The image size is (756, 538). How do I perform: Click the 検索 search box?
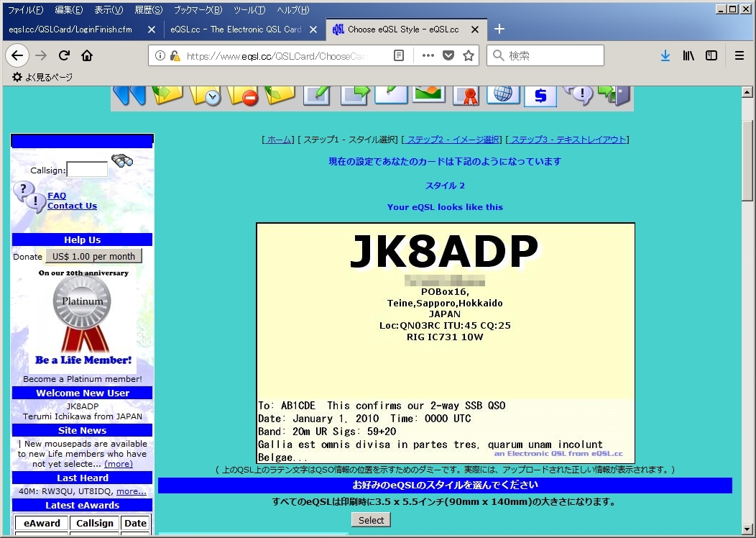[x=545, y=55]
